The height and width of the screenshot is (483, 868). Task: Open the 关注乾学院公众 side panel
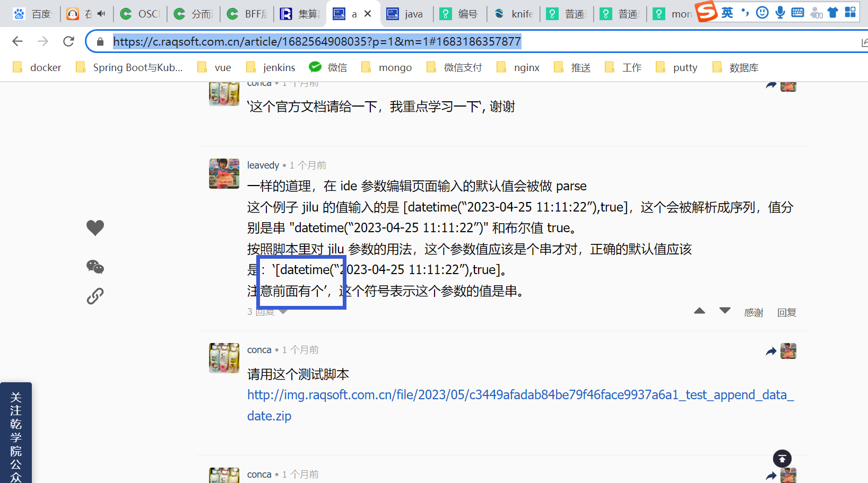pos(16,433)
